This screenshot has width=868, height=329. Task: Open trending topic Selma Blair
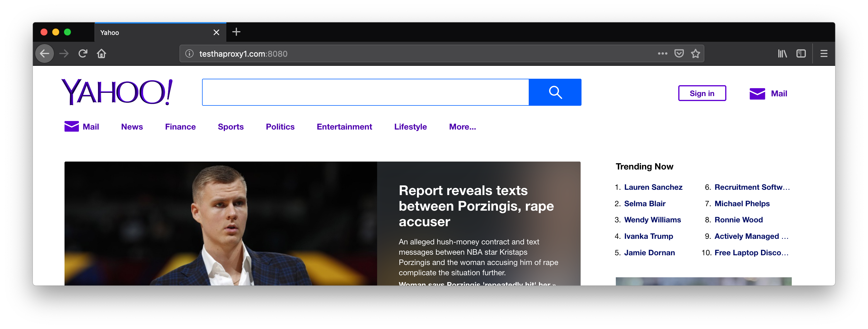[x=644, y=204]
